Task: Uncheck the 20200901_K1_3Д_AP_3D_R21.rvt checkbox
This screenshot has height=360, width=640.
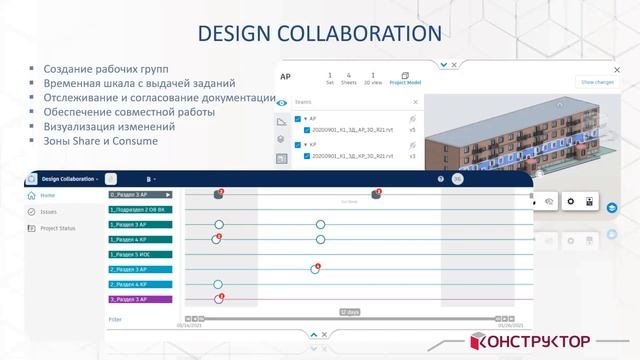Action: click(307, 130)
